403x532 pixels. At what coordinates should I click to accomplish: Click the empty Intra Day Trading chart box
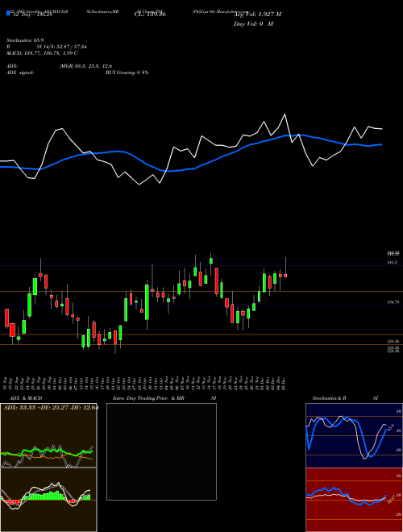click(x=161, y=451)
